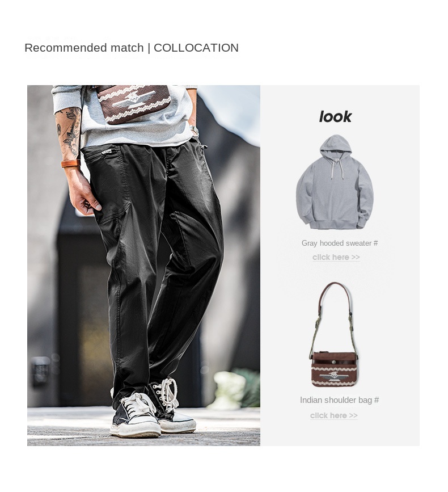Click the model photo with black pants
The height and width of the screenshot is (492, 448).
[x=143, y=265]
